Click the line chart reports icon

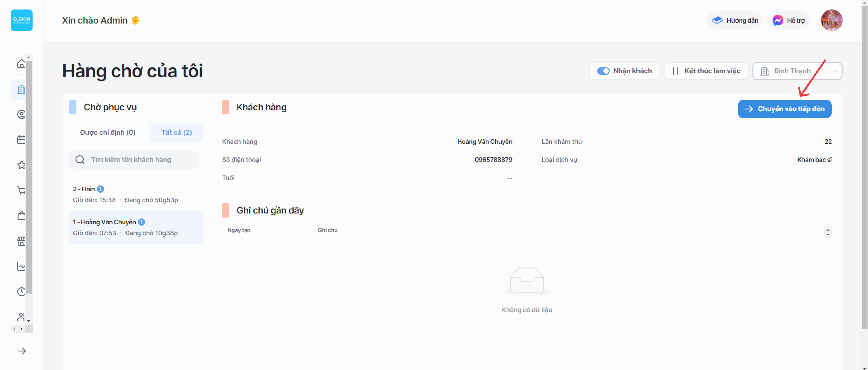click(x=21, y=267)
